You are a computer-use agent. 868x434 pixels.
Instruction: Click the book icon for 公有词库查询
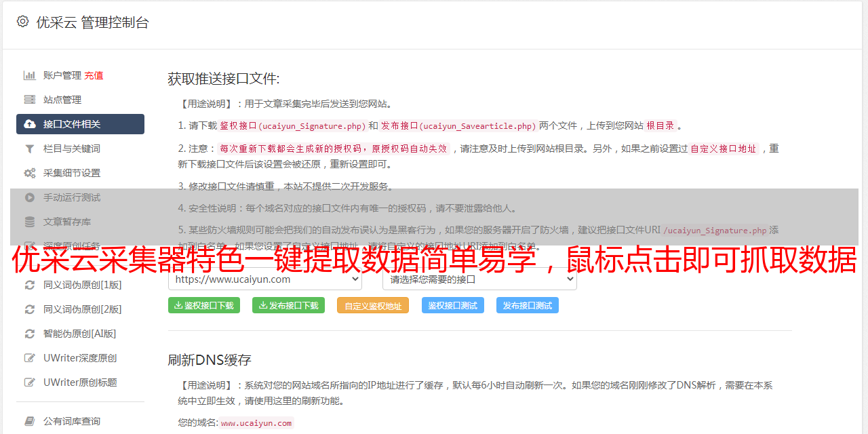coord(30,421)
